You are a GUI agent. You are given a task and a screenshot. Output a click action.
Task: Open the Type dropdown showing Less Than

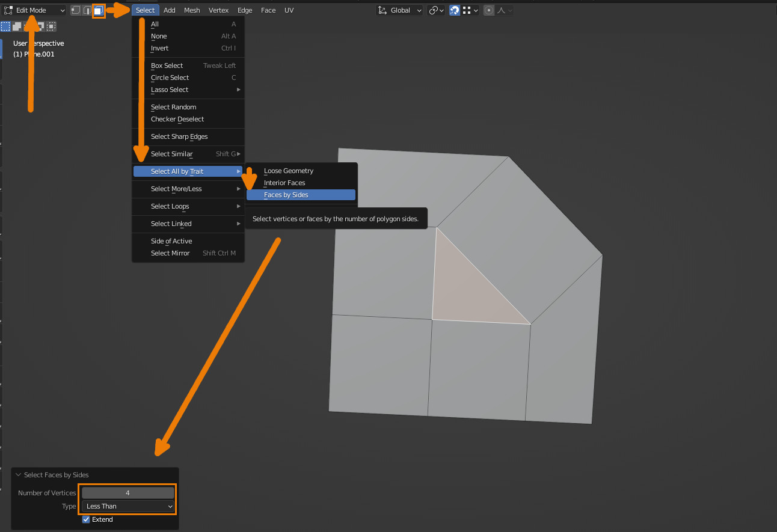128,506
